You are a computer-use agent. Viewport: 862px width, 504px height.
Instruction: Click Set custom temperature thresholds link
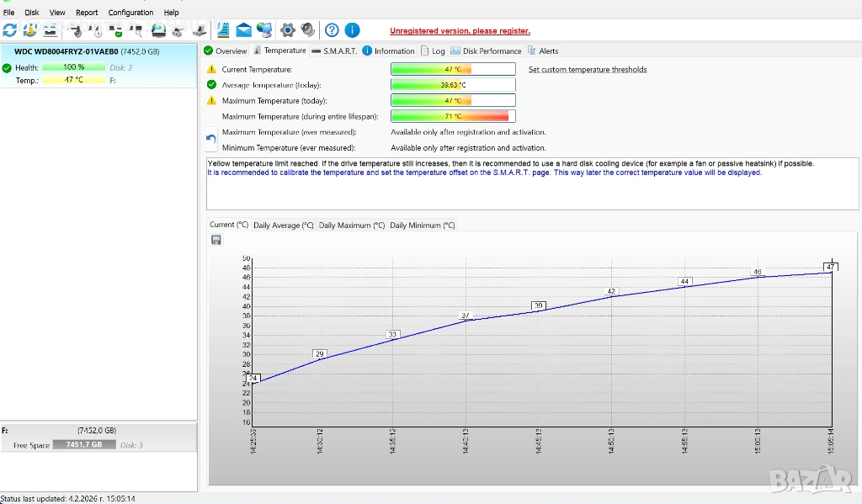coord(588,70)
